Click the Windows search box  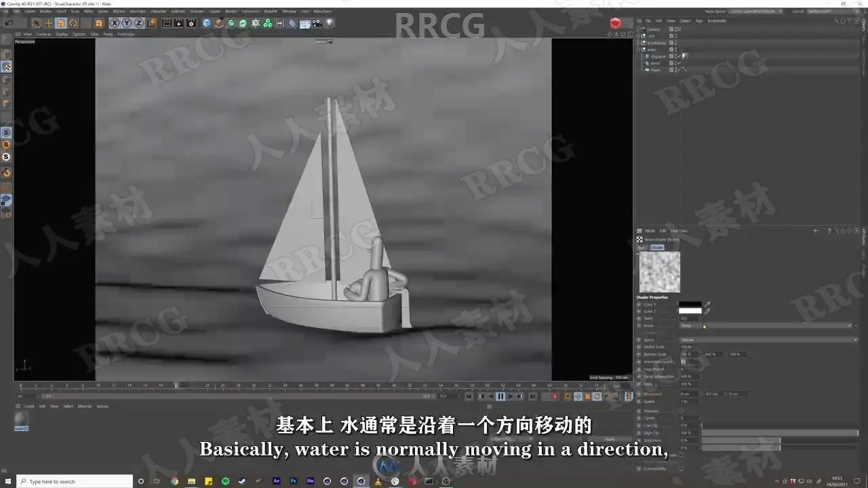[x=73, y=481]
